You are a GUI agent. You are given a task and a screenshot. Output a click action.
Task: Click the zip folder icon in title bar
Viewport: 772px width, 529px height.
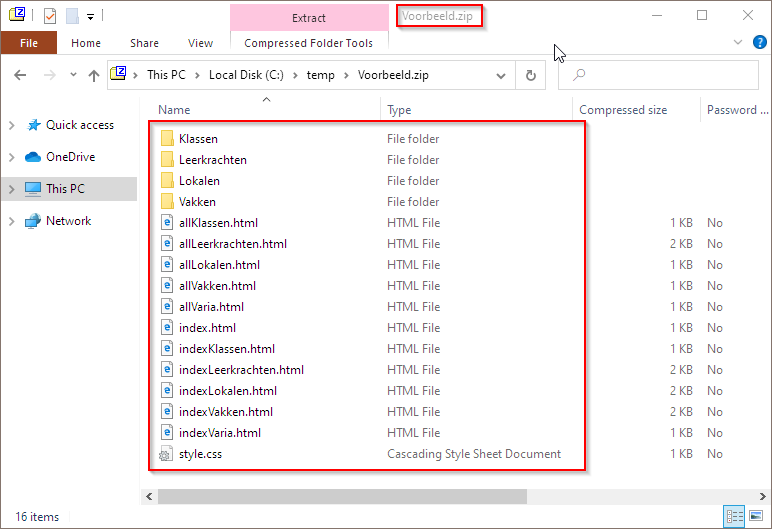click(x=17, y=15)
